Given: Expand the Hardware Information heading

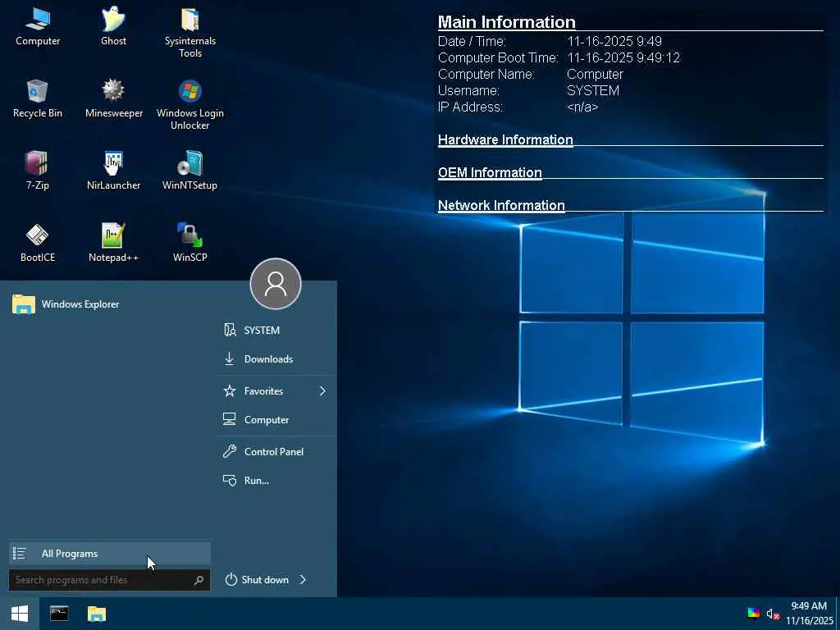Looking at the screenshot, I should (x=505, y=139).
